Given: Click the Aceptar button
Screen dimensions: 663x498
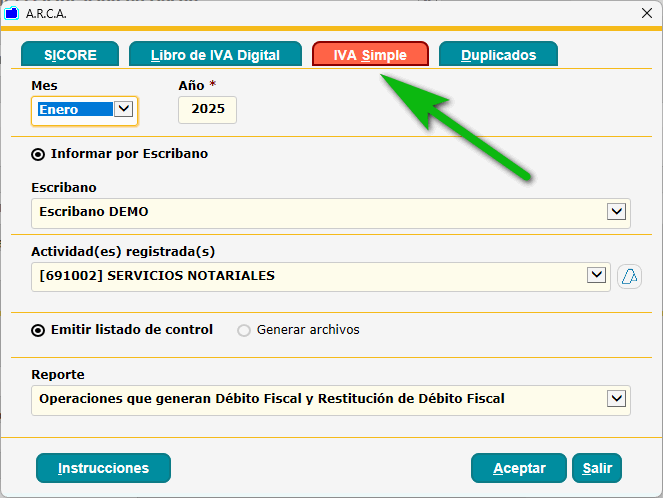Looking at the screenshot, I should coord(519,468).
